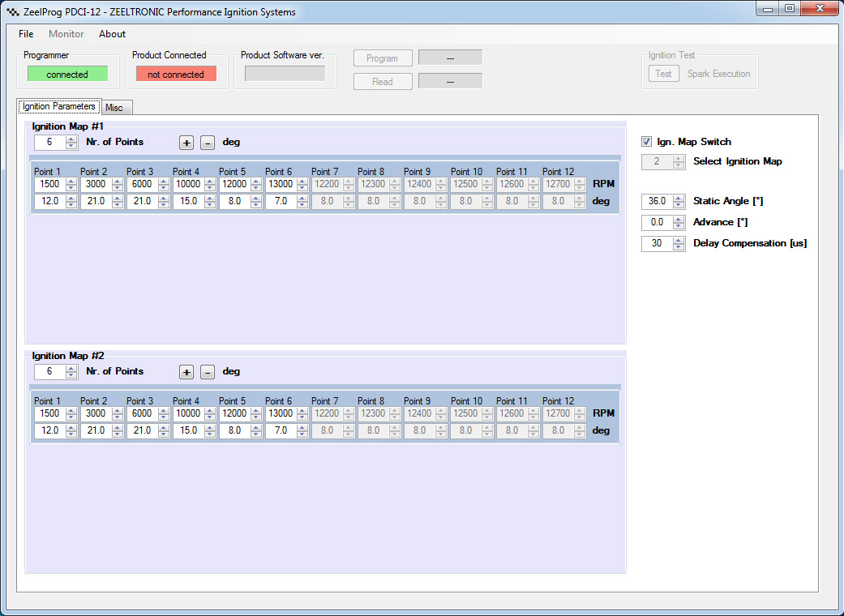The height and width of the screenshot is (616, 844).
Task: Decrease Map #2 Nr. of Points spinner
Action: tap(71, 375)
